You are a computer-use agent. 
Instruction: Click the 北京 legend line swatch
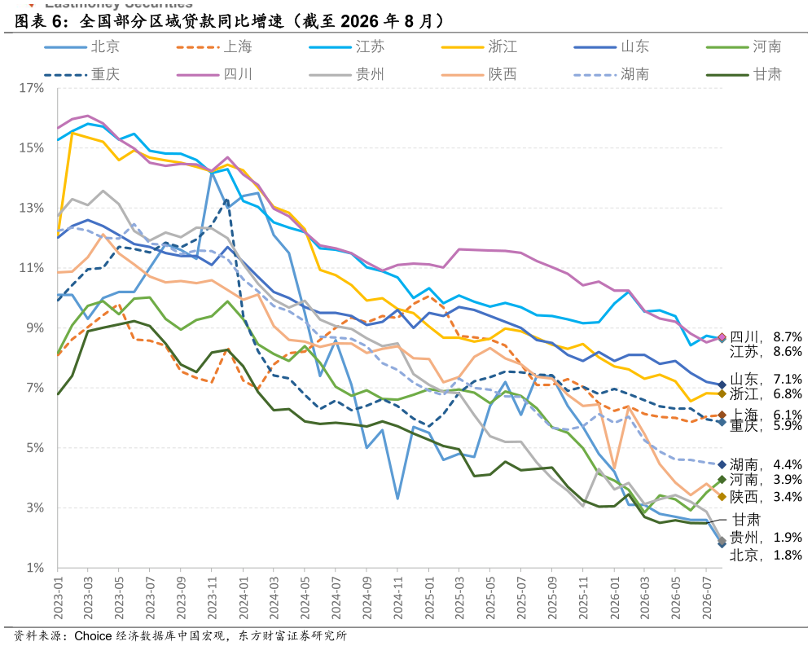65,47
